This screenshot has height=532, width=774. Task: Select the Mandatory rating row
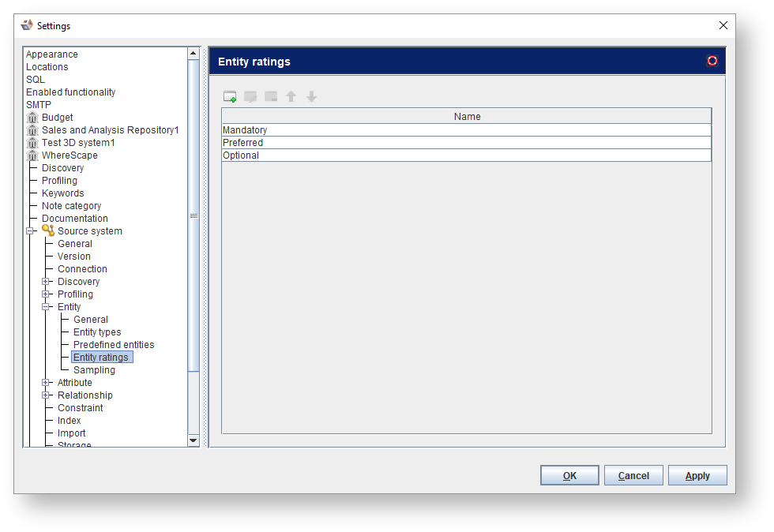point(467,129)
